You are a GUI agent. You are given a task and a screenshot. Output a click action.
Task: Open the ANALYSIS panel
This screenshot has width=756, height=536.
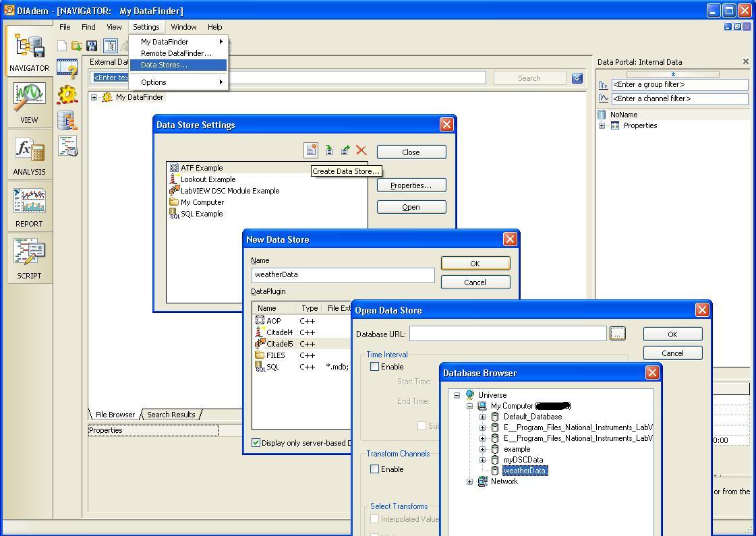pyautogui.click(x=29, y=154)
